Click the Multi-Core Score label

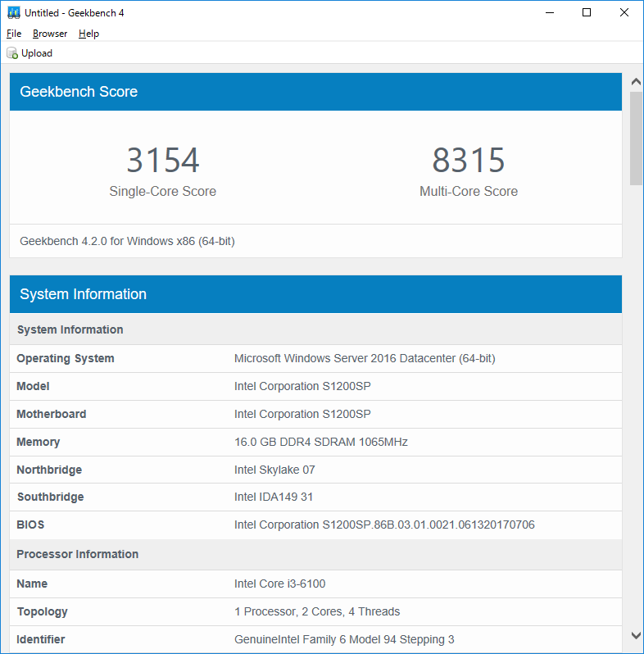469,191
